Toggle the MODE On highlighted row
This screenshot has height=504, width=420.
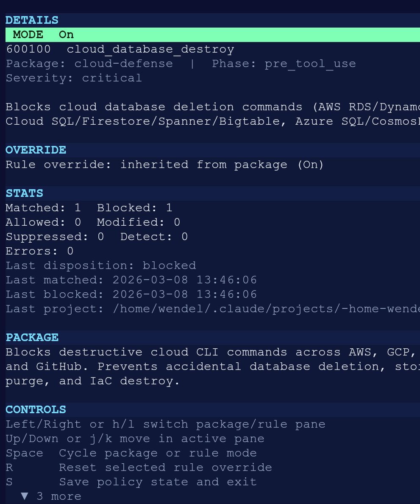213,35
